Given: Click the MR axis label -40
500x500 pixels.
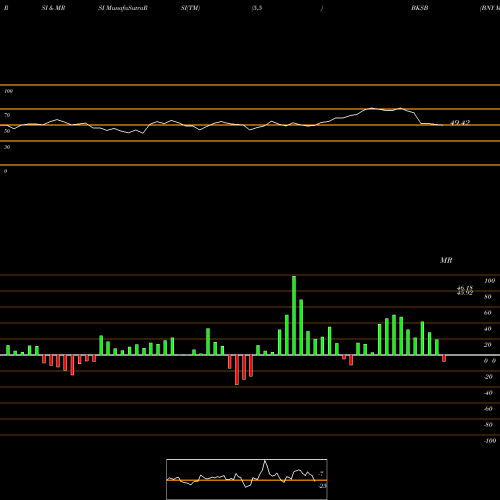Looking at the screenshot, I should (x=488, y=393).
